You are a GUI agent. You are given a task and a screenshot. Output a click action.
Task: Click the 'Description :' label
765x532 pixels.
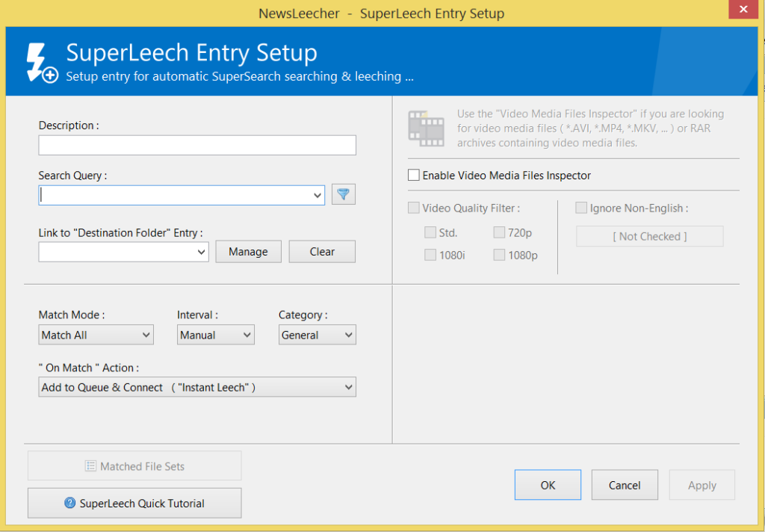69,126
